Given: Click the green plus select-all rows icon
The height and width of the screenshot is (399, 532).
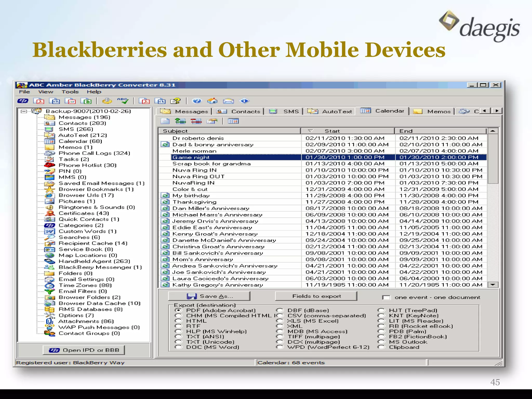Looking at the screenshot, I should click(180, 121).
